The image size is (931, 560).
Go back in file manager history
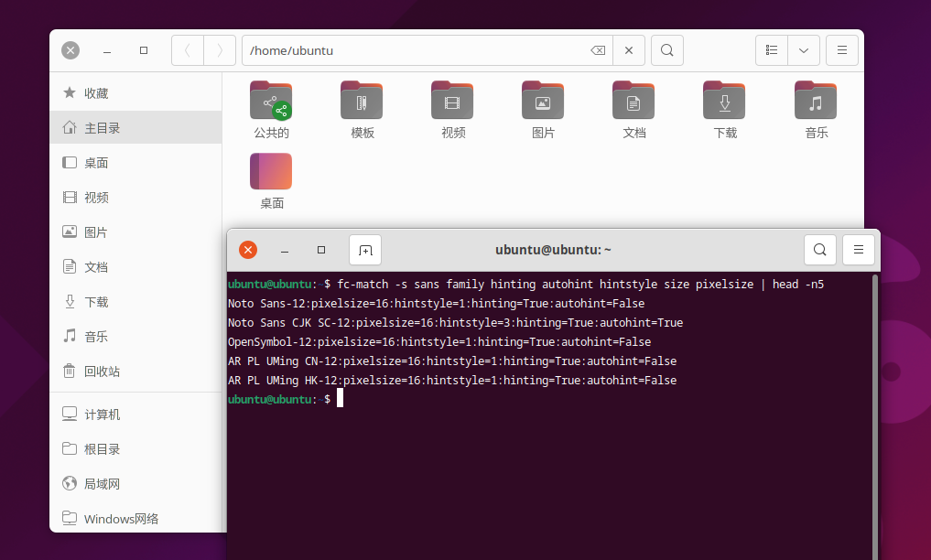pyautogui.click(x=188, y=50)
